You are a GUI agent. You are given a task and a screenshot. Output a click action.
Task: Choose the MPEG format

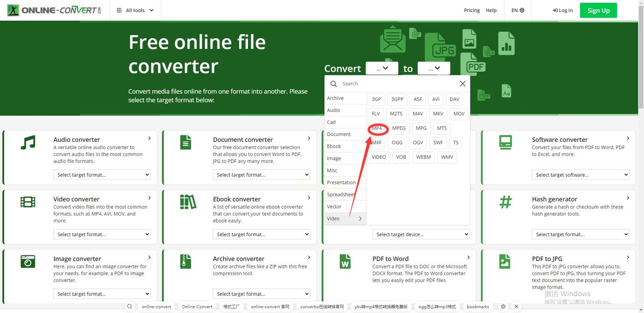399,128
